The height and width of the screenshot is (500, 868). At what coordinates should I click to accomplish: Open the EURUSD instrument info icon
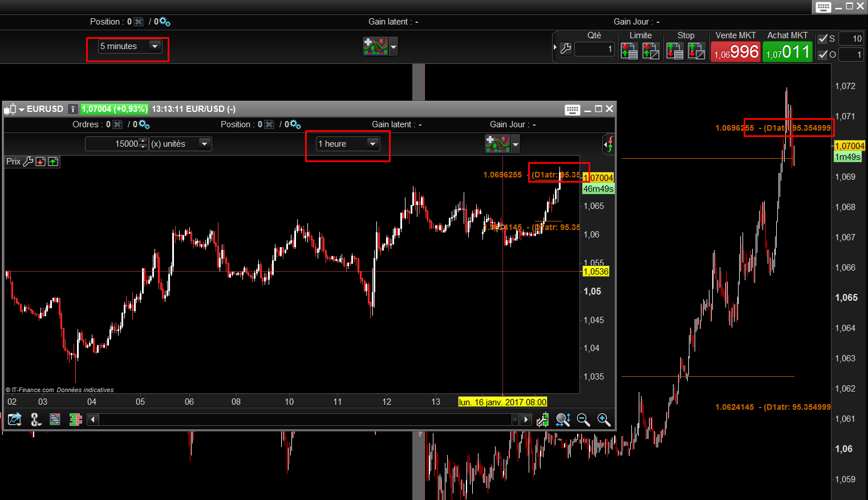point(72,109)
